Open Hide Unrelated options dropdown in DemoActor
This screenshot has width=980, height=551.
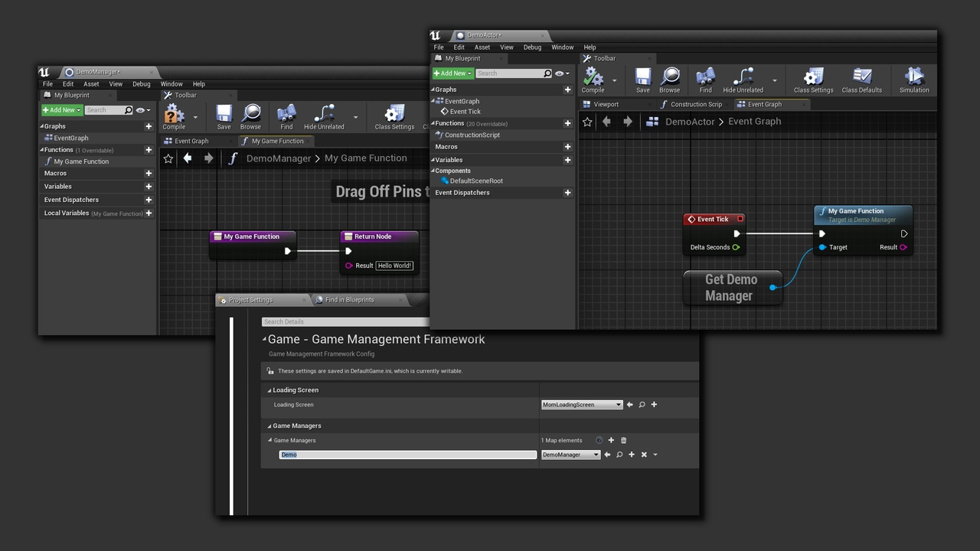(774, 80)
